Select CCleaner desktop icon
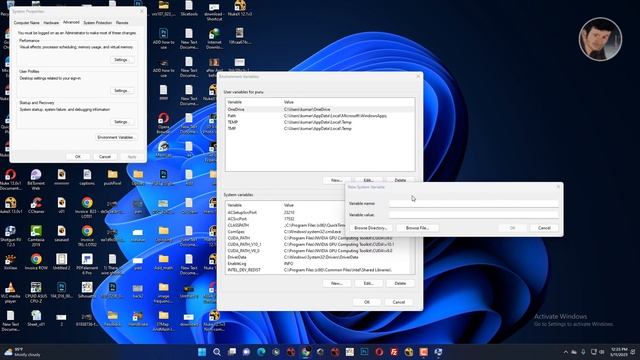 click(36, 206)
